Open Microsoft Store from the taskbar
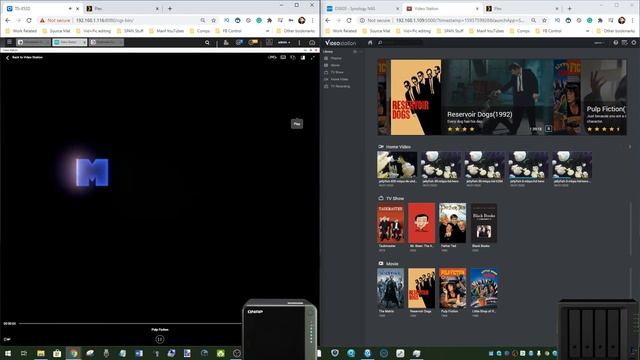 (x=57, y=353)
